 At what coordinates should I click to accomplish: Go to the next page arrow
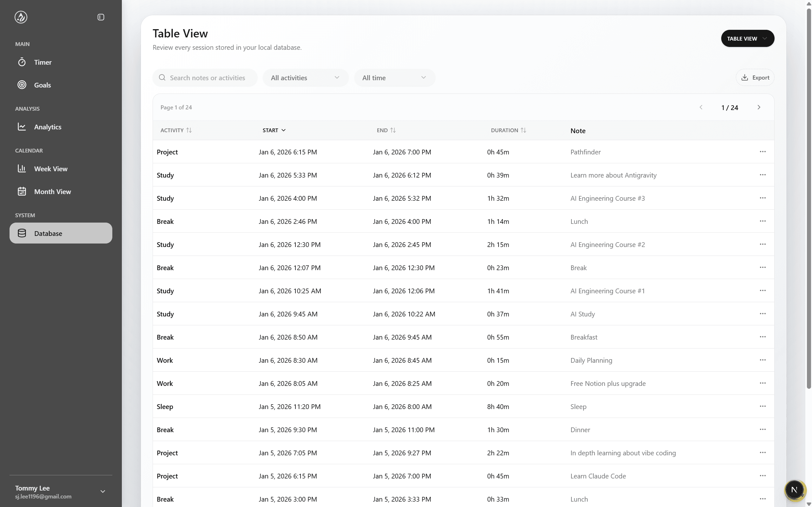pyautogui.click(x=759, y=107)
